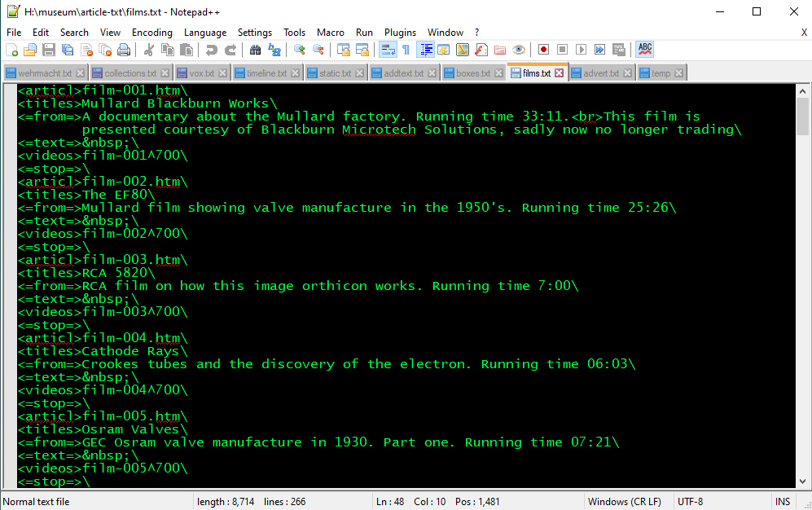Click the 'Ln : 48' status bar entry
This screenshot has height=510, width=812.
pos(390,502)
